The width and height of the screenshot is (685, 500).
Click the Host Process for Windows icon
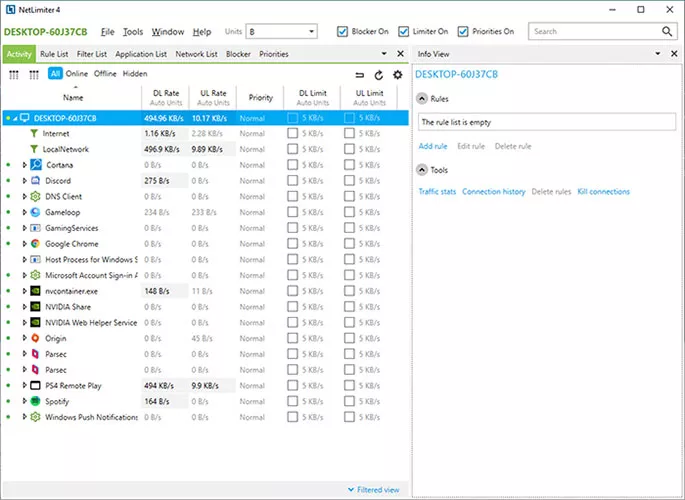coord(35,259)
